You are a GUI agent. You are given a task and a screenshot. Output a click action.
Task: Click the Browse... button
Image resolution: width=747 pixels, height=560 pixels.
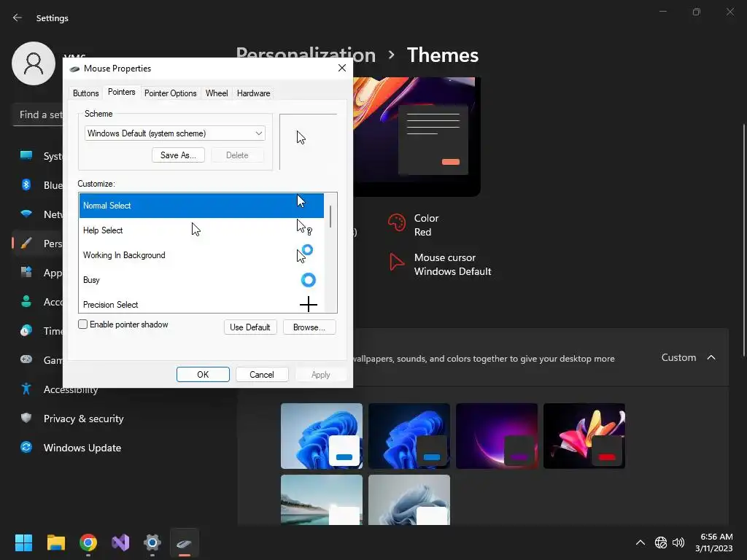click(309, 327)
